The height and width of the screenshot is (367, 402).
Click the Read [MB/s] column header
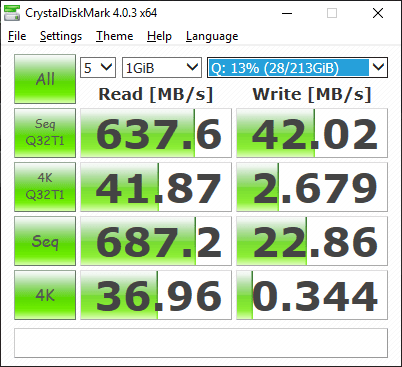(156, 94)
